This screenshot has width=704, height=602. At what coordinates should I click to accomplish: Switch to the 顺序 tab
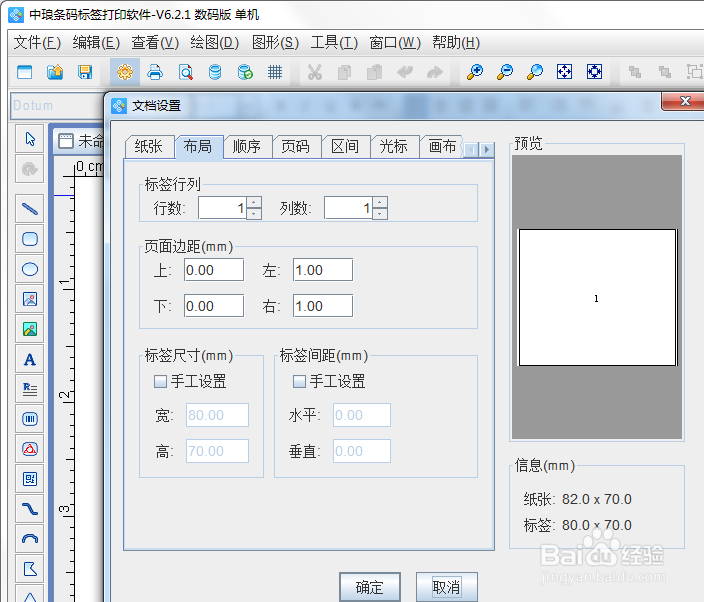coord(246,146)
